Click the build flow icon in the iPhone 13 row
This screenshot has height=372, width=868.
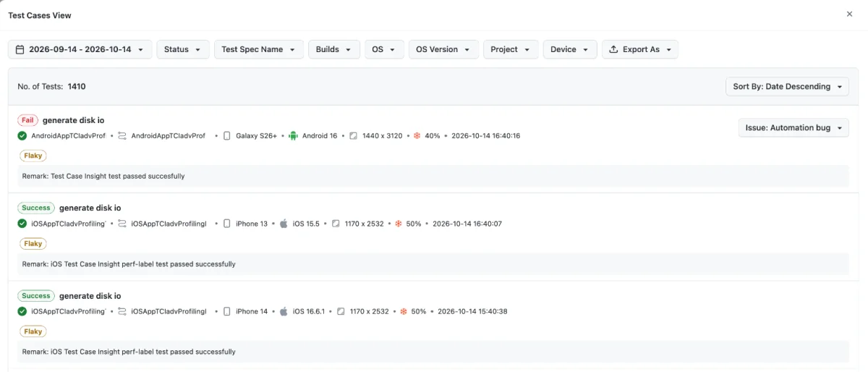click(x=122, y=224)
